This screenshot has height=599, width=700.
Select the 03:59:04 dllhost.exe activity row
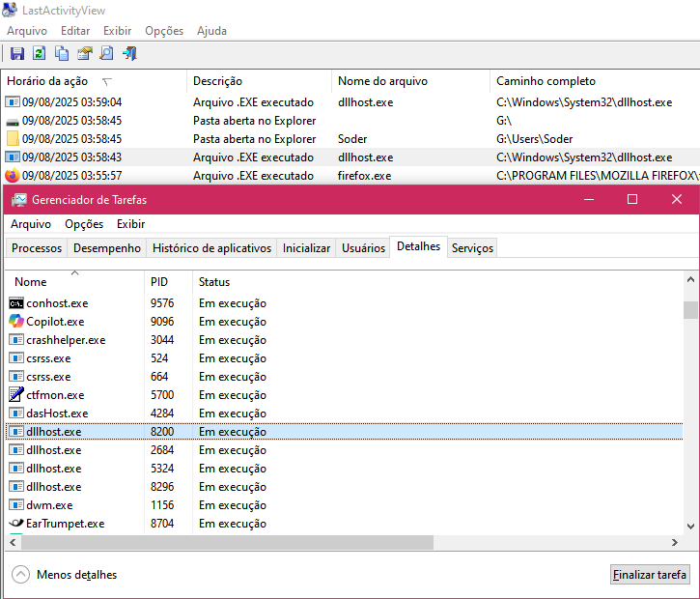350,102
